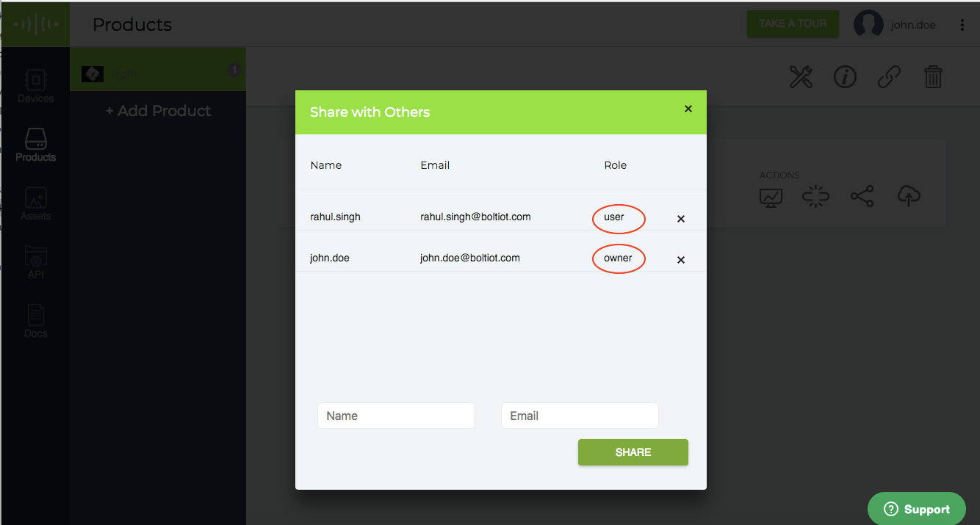Open the owner role selector for john.doe

pos(619,258)
